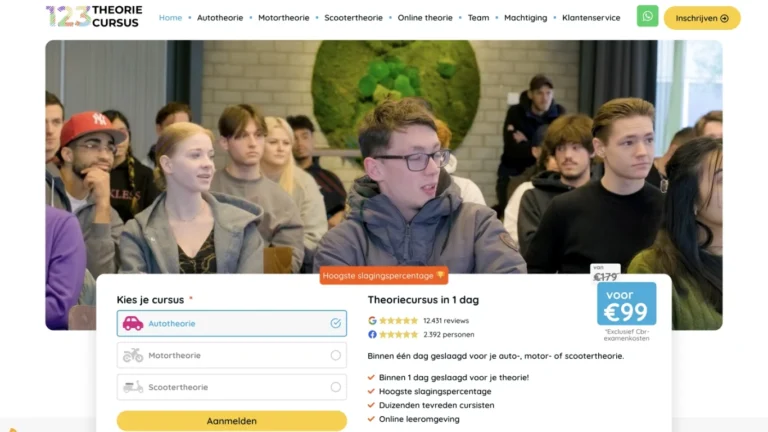Click the motorcycle icon for Motortheorie

point(133,355)
